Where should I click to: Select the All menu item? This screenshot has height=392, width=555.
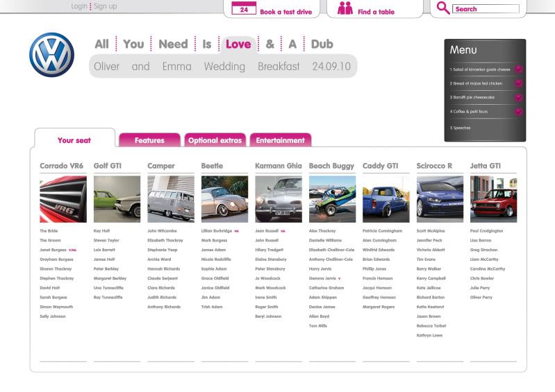pos(102,44)
